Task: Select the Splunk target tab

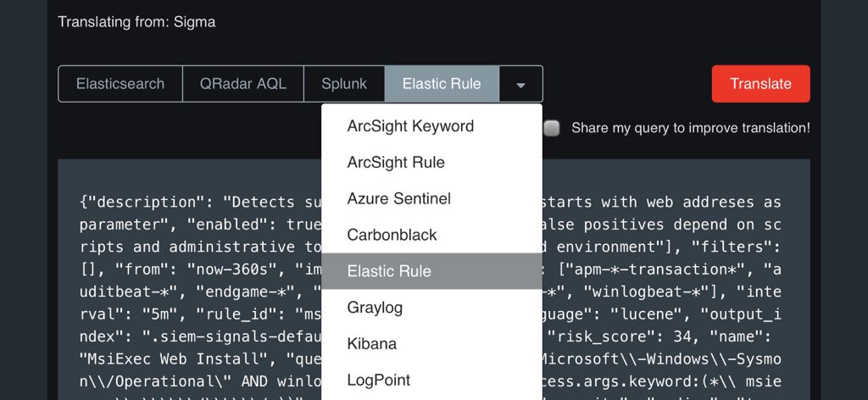Action: pyautogui.click(x=344, y=84)
